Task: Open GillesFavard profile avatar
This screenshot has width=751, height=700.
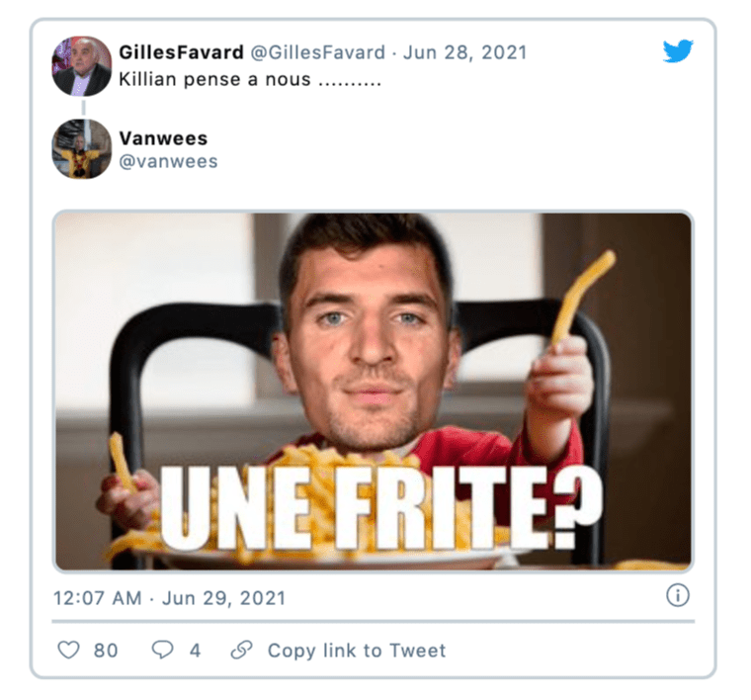Action: [x=81, y=66]
